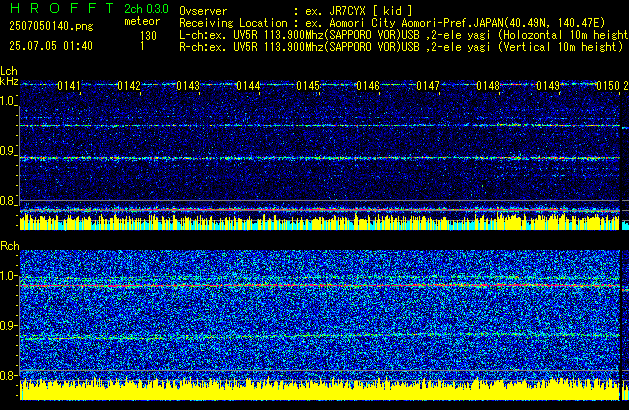Click the 0148 time marker
Viewport: 629px width, 410px height.
point(488,86)
